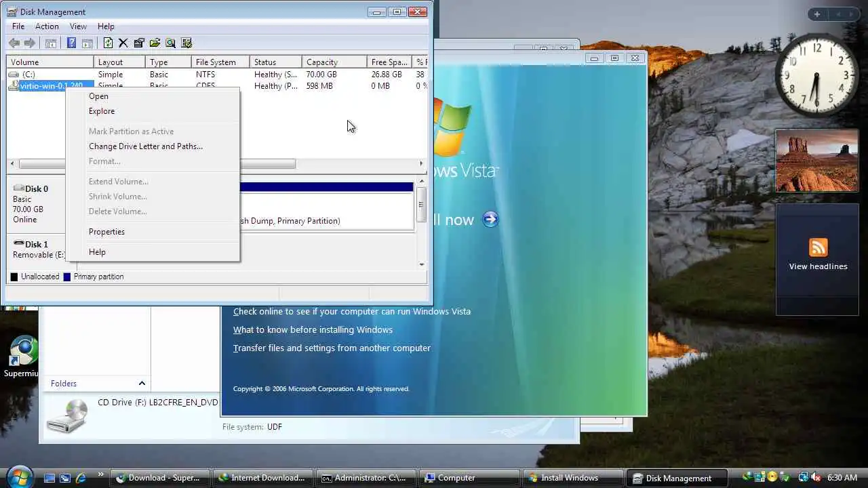Screen dimensions: 868x488
Task: Click the black X Delete toolbar icon
Action: (x=123, y=43)
